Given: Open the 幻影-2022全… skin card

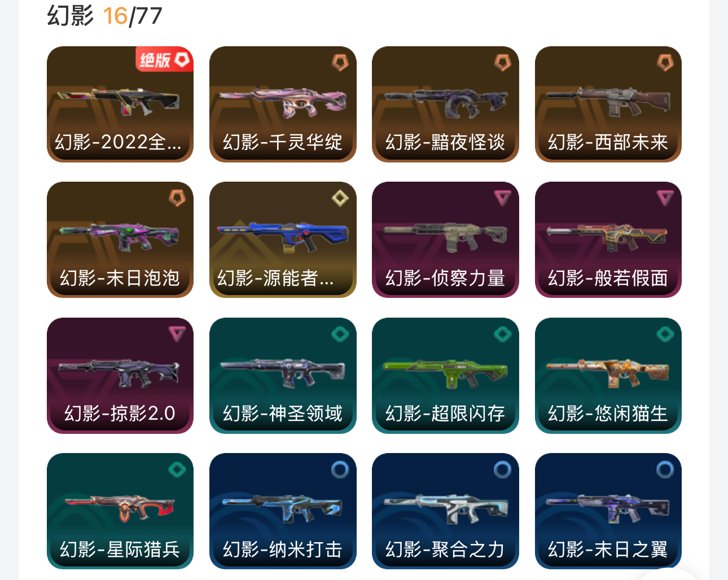Looking at the screenshot, I should click(120, 104).
